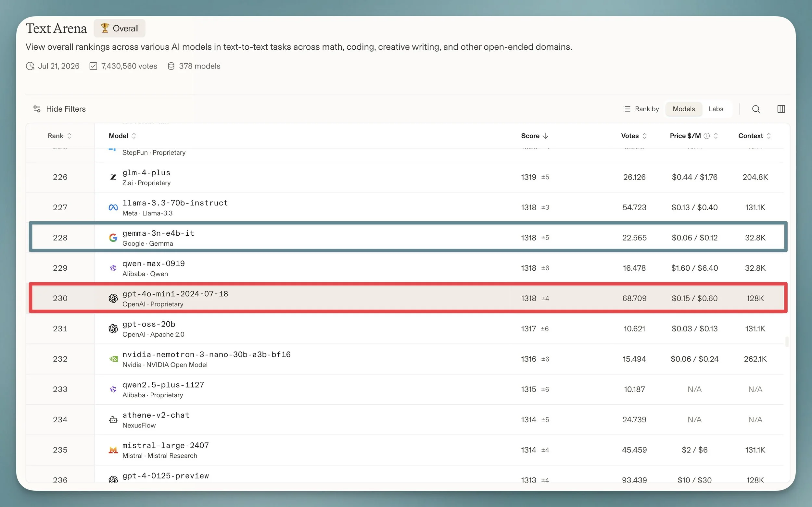Open the qwen2.5-plus-1127 model link
The image size is (812, 507).
(163, 385)
